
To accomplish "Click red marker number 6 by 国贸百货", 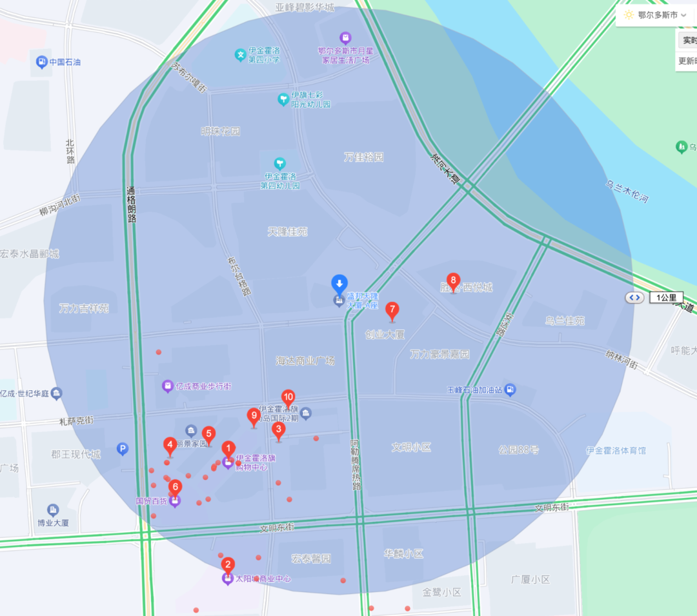I will coord(175,488).
